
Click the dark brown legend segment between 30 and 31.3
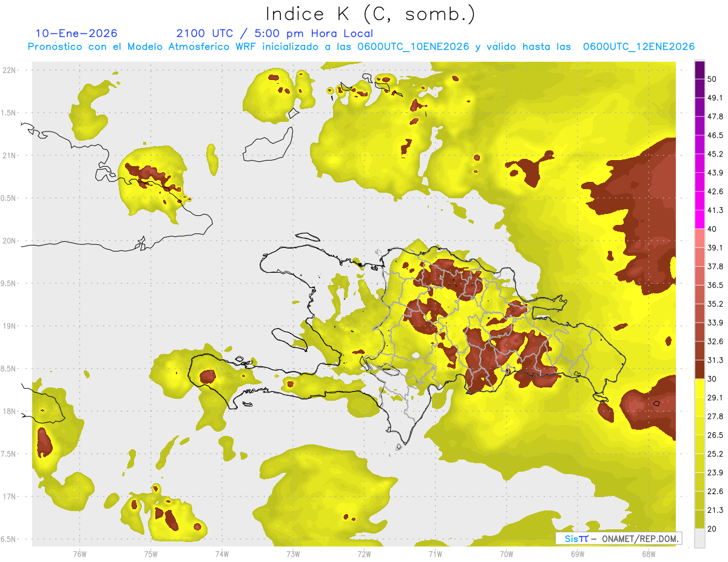point(699,369)
